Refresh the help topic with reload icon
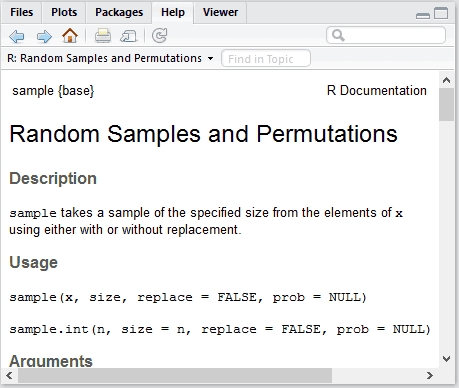Screen dimensions: 459x388 click(159, 36)
